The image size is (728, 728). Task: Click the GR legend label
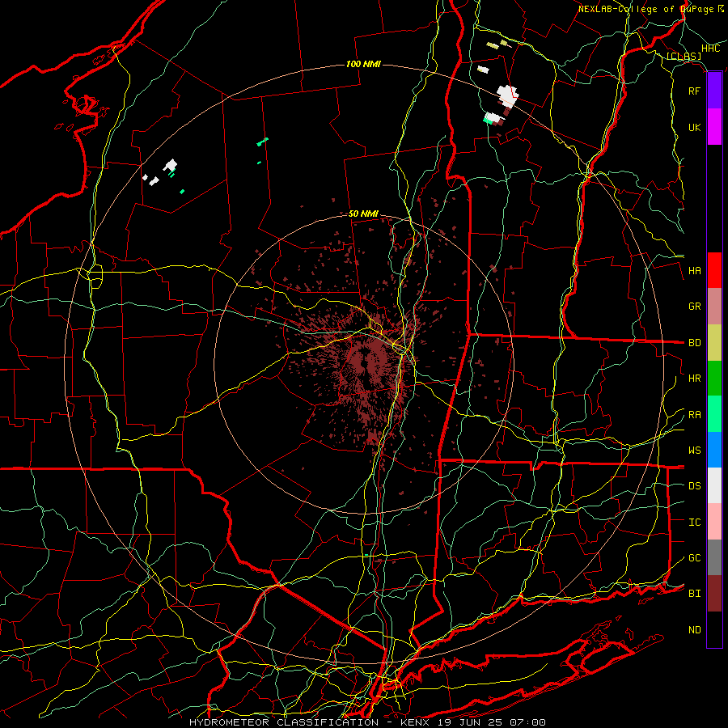coord(694,307)
